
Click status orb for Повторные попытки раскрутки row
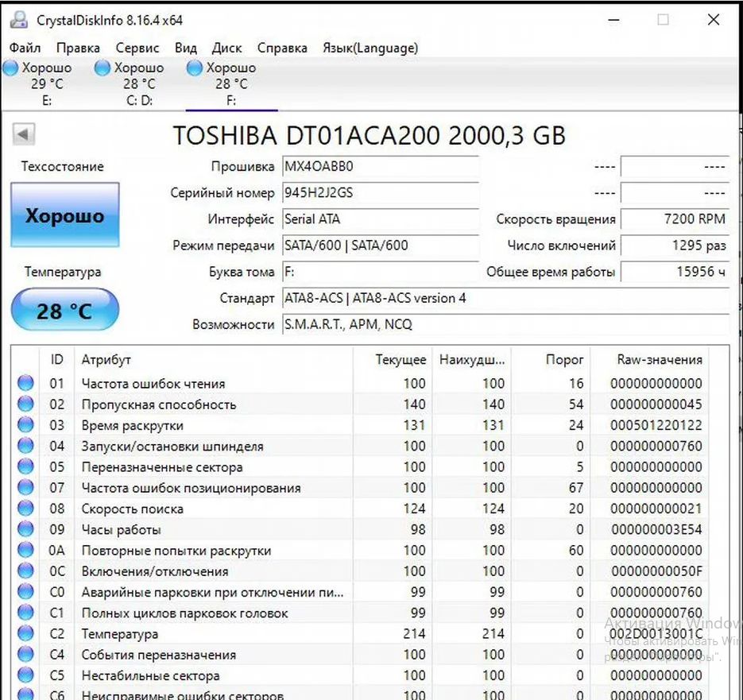point(25,550)
